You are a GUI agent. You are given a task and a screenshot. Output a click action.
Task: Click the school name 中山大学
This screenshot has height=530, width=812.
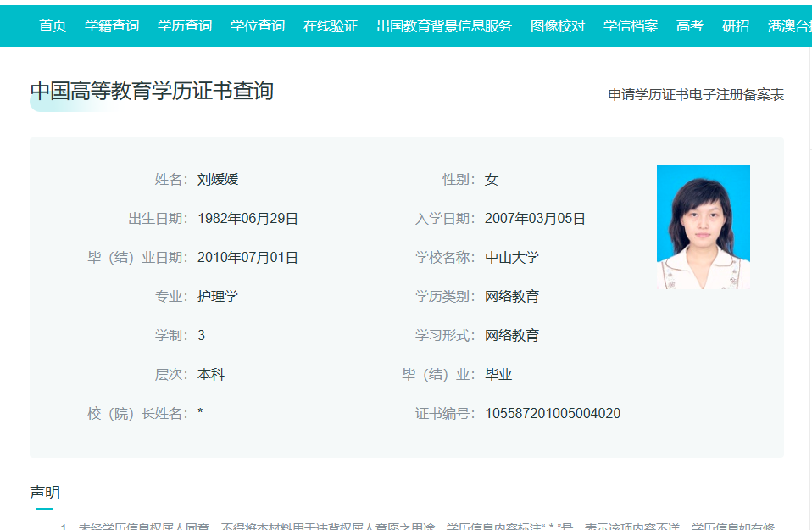(512, 258)
